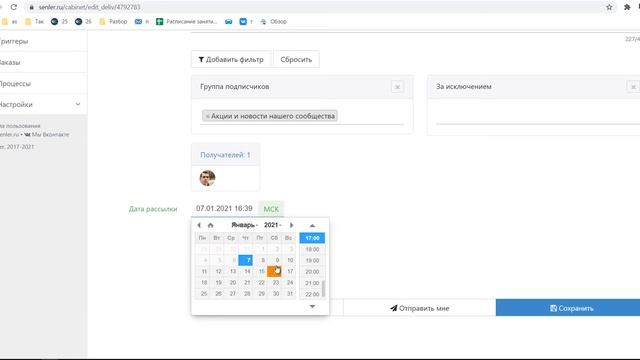Image resolution: width=640 pixels, height=360 pixels.
Task: Select time 19:00 in the time list
Action: pos(312,260)
